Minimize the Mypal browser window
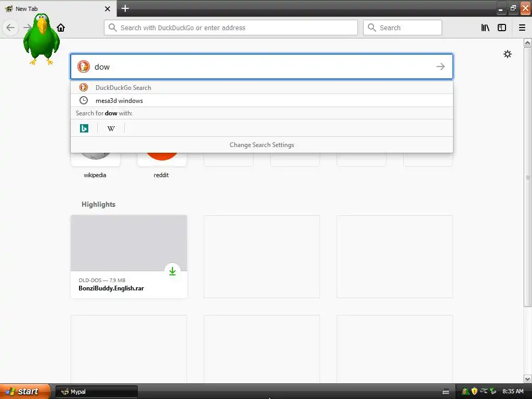This screenshot has width=532, height=399. point(500,8)
